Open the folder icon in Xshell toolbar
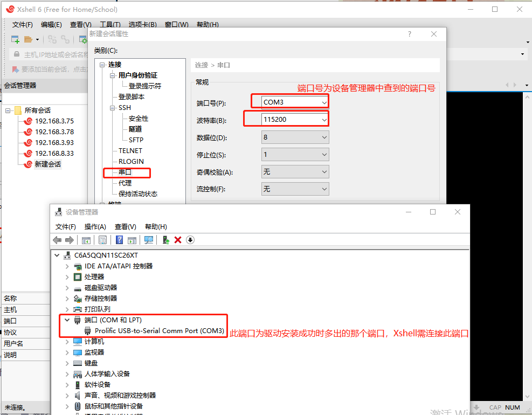 click(x=28, y=39)
